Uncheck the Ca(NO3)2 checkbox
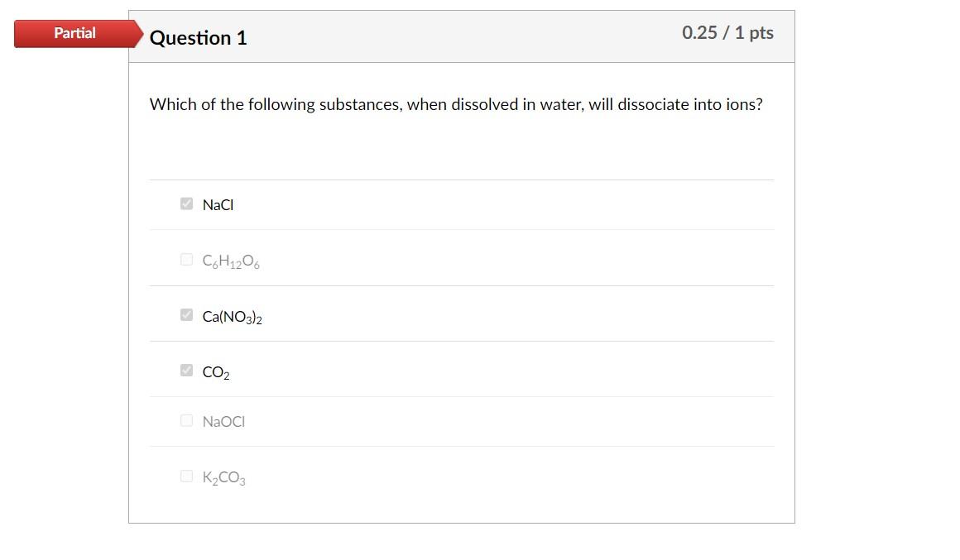Image resolution: width=960 pixels, height=560 pixels. [186, 315]
